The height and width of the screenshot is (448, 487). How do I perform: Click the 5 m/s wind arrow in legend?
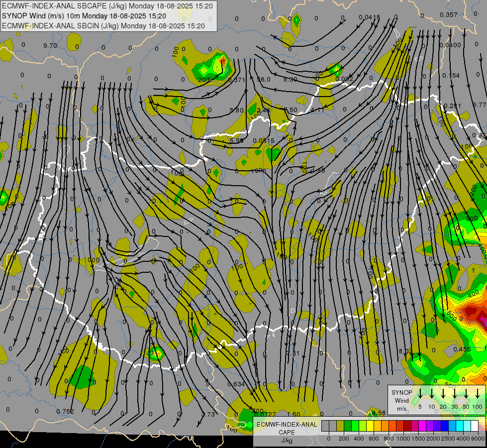click(x=420, y=393)
